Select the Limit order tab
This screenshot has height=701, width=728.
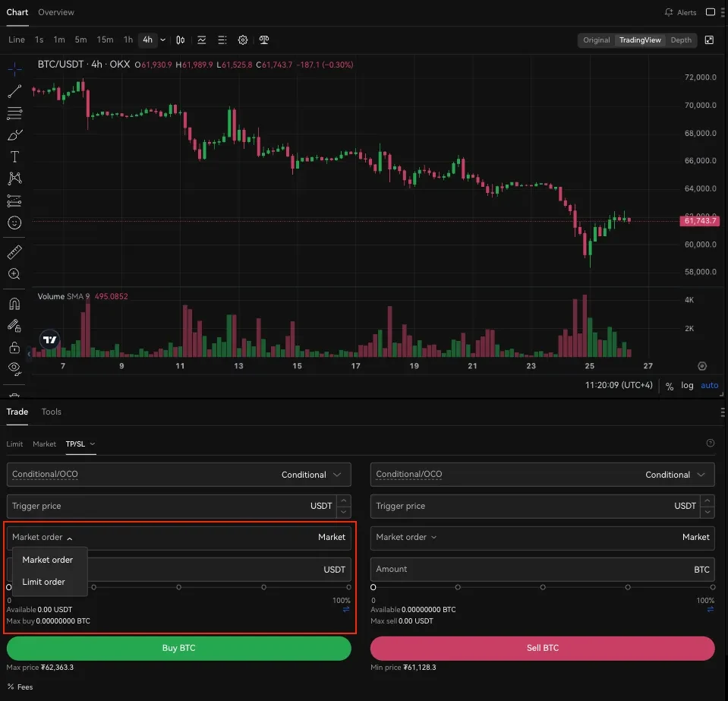pyautogui.click(x=14, y=444)
